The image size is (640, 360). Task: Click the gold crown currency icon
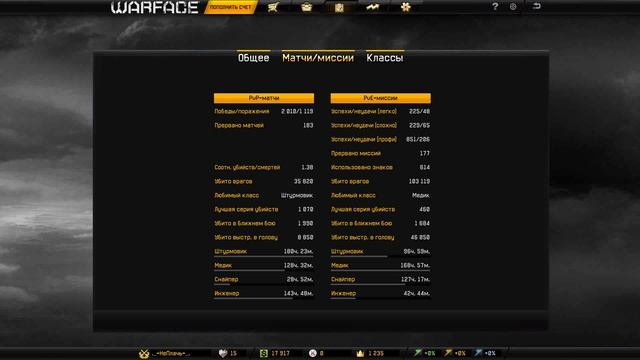(x=360, y=353)
